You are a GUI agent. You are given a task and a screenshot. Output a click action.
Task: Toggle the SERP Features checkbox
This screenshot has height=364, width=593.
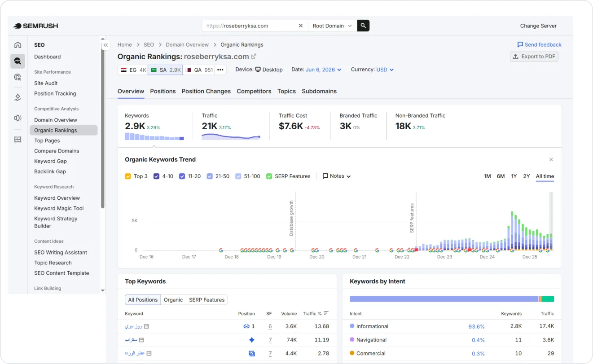[269, 176]
